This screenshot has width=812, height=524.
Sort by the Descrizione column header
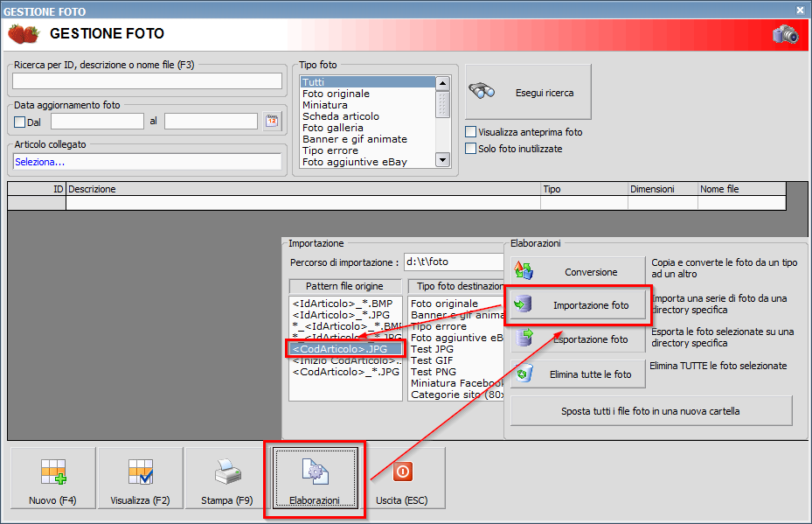coord(303,189)
